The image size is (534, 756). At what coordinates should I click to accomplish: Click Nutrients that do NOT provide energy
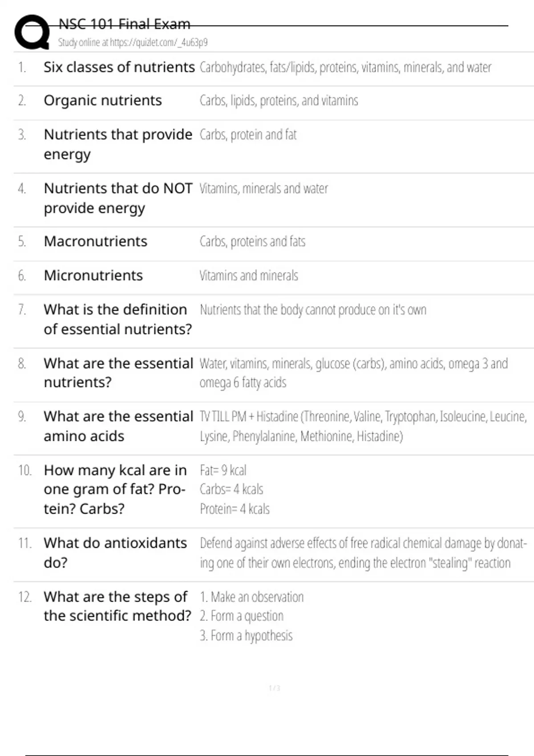(118, 198)
